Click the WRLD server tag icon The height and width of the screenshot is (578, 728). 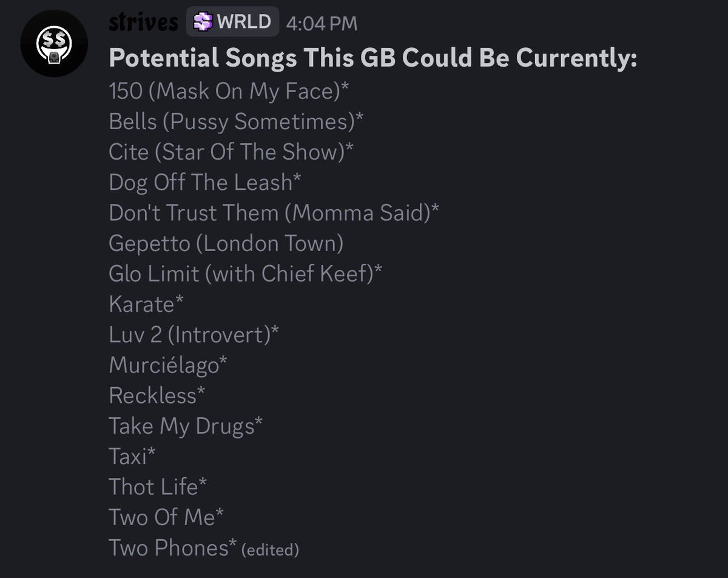click(203, 22)
